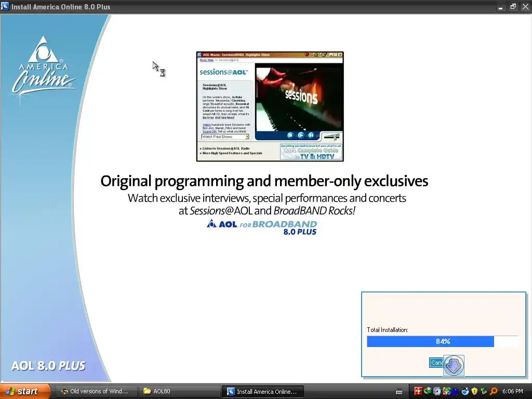532x399 pixels.
Task: Click the dark blue bird tray icon
Action: click(x=455, y=392)
